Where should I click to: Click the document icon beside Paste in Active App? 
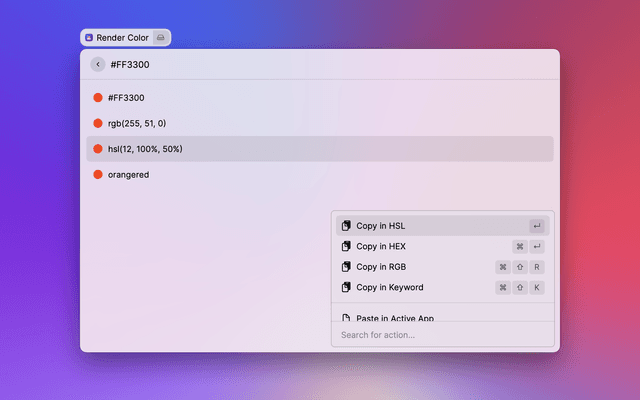(x=346, y=317)
